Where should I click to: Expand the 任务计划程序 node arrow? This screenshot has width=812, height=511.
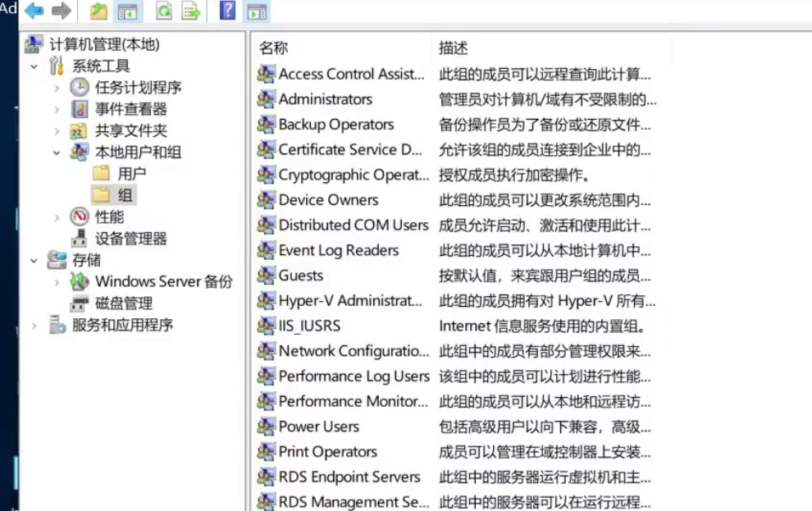pyautogui.click(x=57, y=88)
